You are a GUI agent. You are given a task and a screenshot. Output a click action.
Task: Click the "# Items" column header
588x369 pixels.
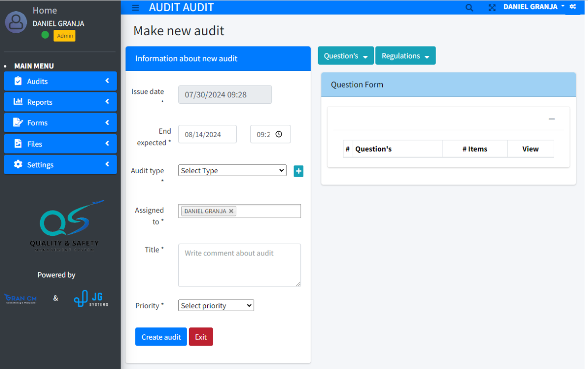click(475, 149)
